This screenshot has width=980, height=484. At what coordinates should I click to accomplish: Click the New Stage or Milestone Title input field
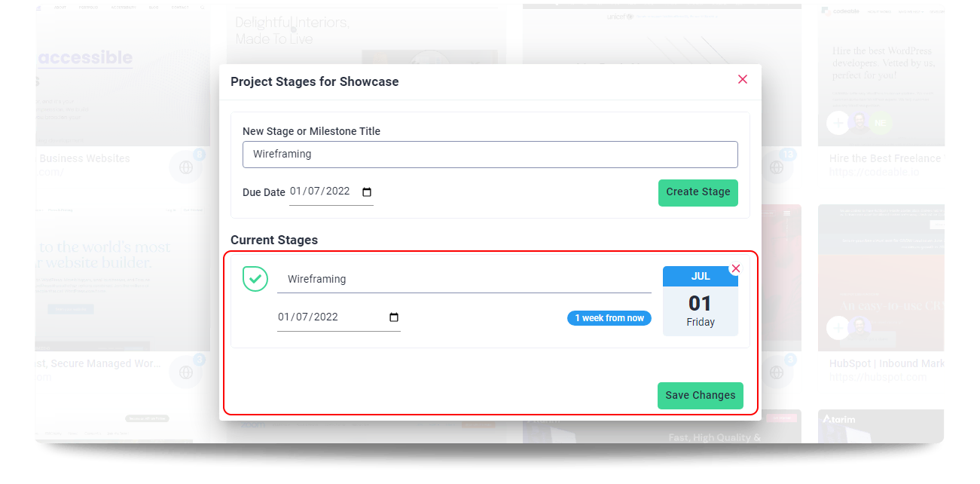click(x=490, y=155)
